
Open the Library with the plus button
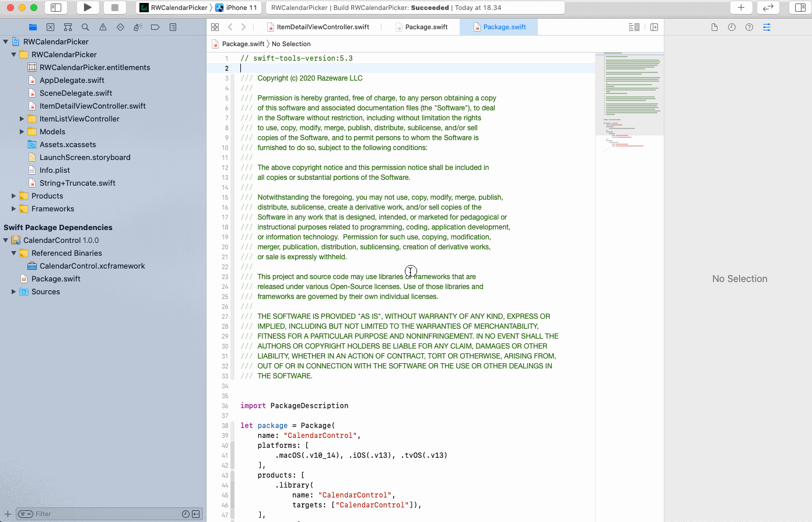tap(741, 8)
